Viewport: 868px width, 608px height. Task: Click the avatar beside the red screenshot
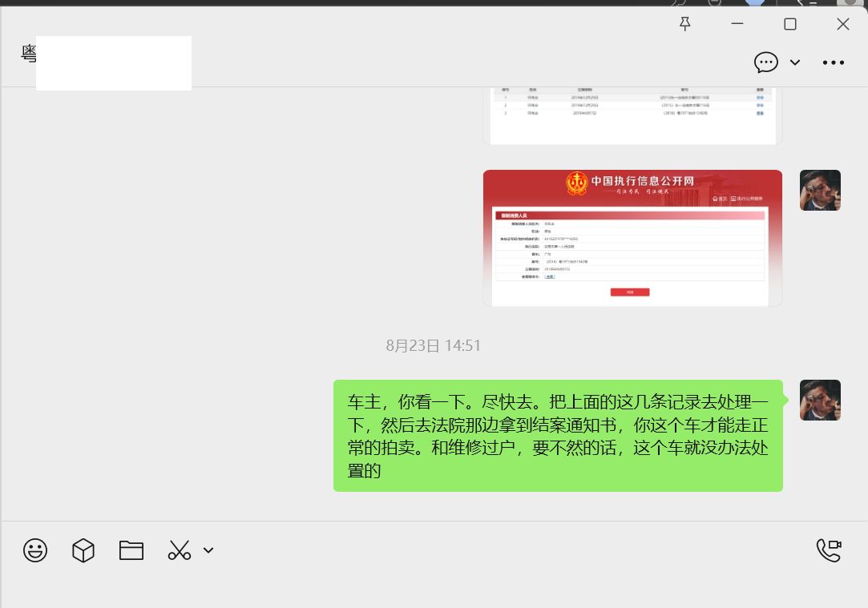point(820,190)
